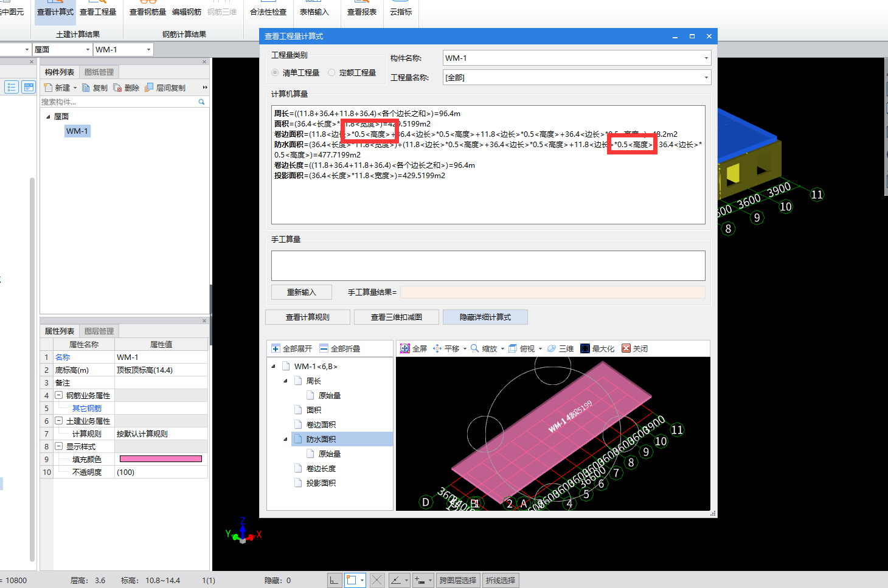Collapse the 防水面积 tree node

point(285,439)
